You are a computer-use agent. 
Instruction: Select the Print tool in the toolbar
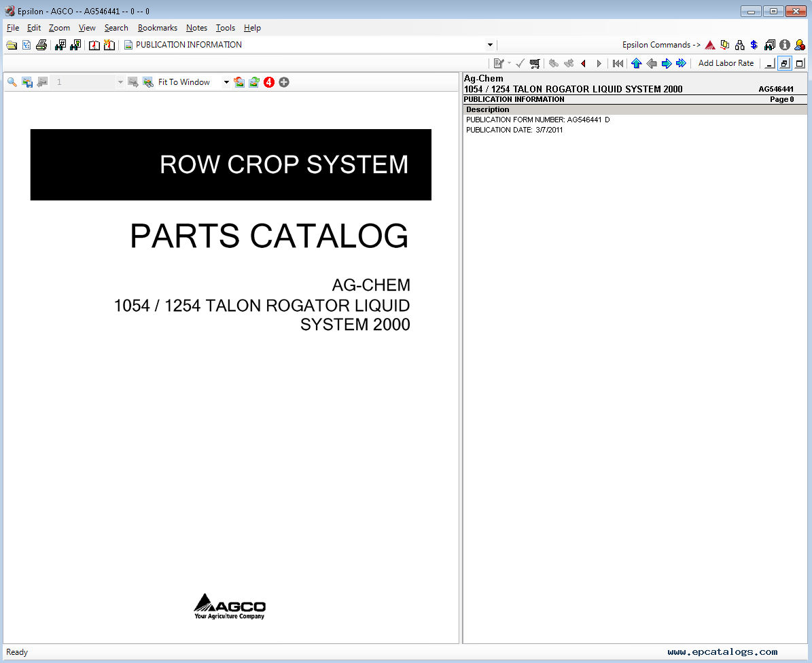(x=41, y=45)
